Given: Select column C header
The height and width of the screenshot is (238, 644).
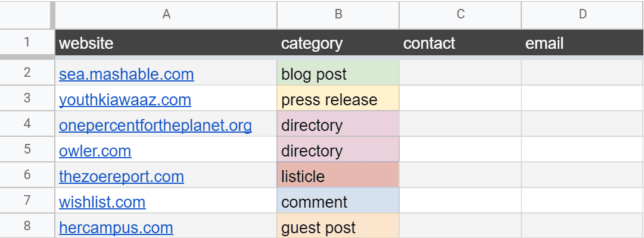Looking at the screenshot, I should coord(460,14).
